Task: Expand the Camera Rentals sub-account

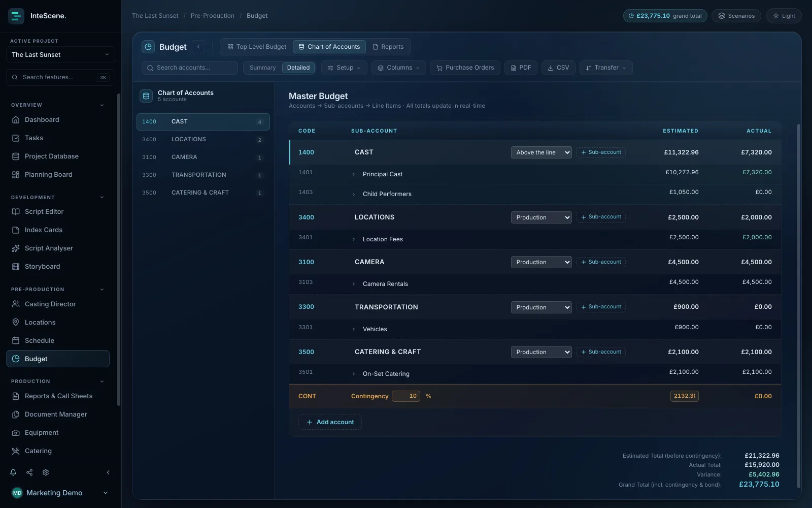Action: click(x=354, y=284)
